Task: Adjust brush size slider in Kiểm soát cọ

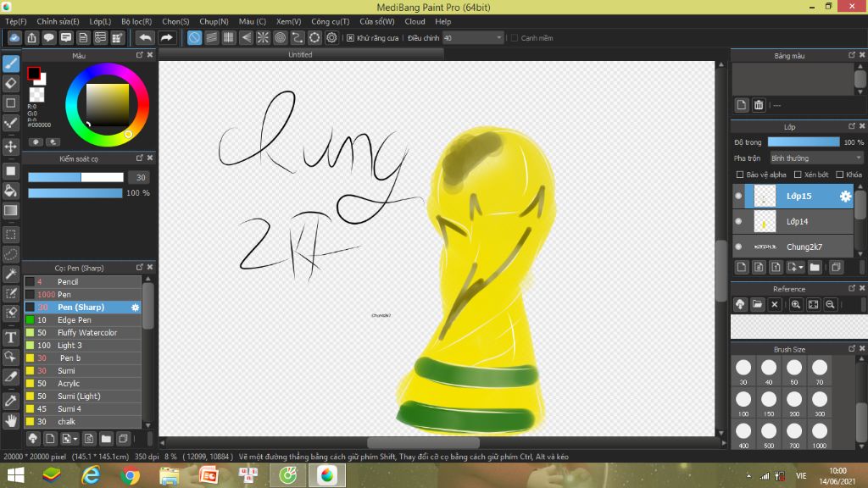Action: coord(75,177)
